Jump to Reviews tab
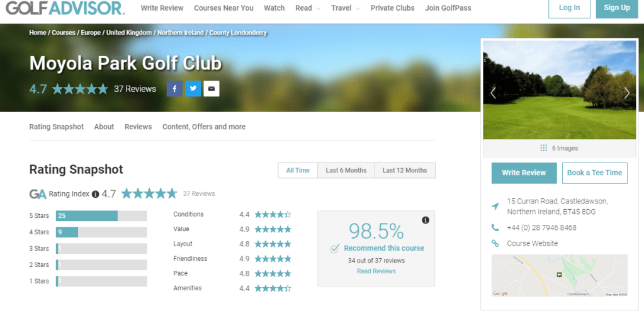644x313 pixels. coord(138,127)
